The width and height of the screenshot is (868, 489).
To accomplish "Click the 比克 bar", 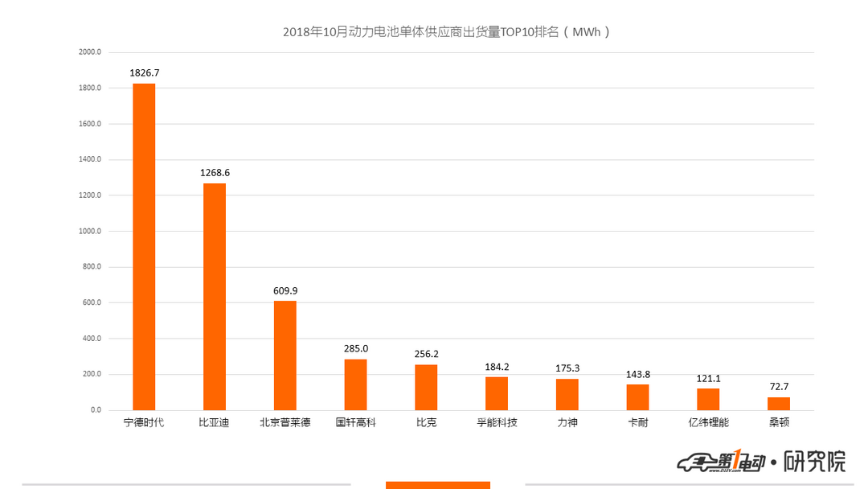I will [x=426, y=387].
